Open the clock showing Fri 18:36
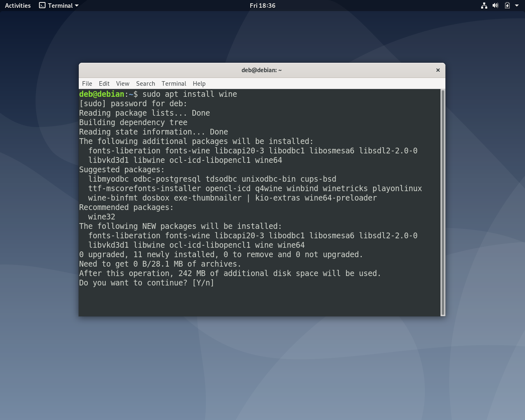The height and width of the screenshot is (420, 525). (262, 5)
